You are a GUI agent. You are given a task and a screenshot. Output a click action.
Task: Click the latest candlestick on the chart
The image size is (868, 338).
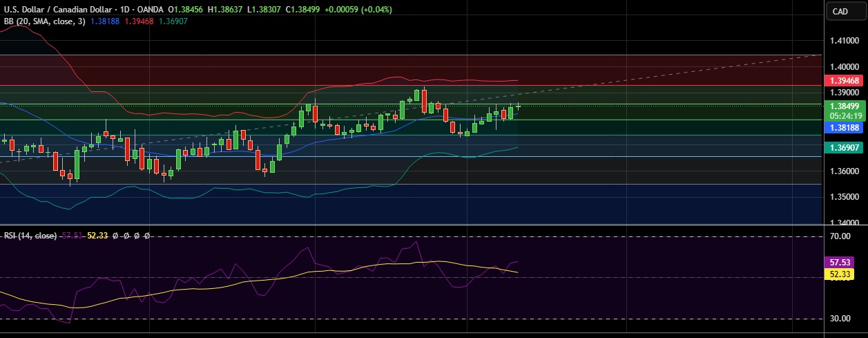coord(518,106)
